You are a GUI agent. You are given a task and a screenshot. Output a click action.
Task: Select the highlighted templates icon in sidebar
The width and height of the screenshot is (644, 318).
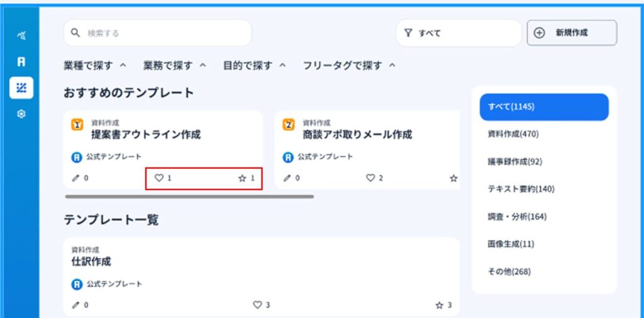(x=21, y=88)
